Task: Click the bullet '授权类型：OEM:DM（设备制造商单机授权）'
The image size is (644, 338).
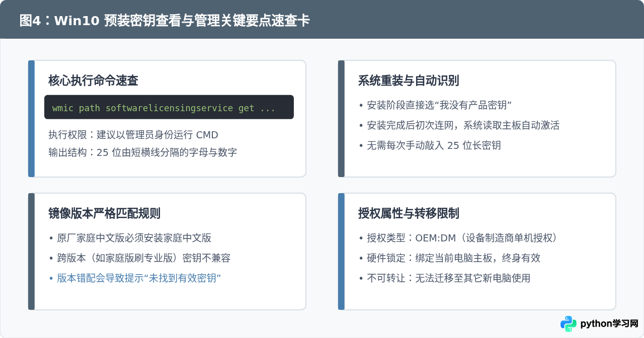Action: [x=458, y=238]
